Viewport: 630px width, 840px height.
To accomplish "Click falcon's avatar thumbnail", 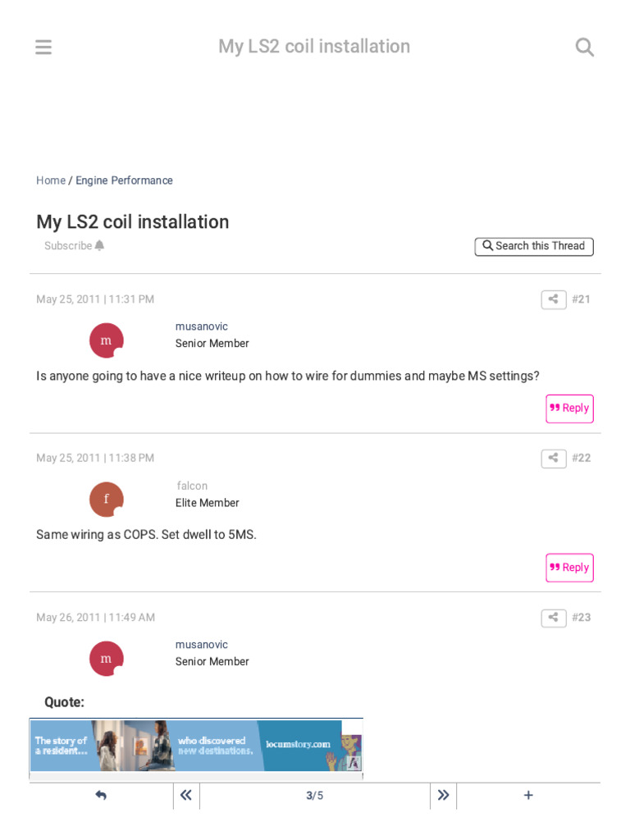I will coord(107,499).
